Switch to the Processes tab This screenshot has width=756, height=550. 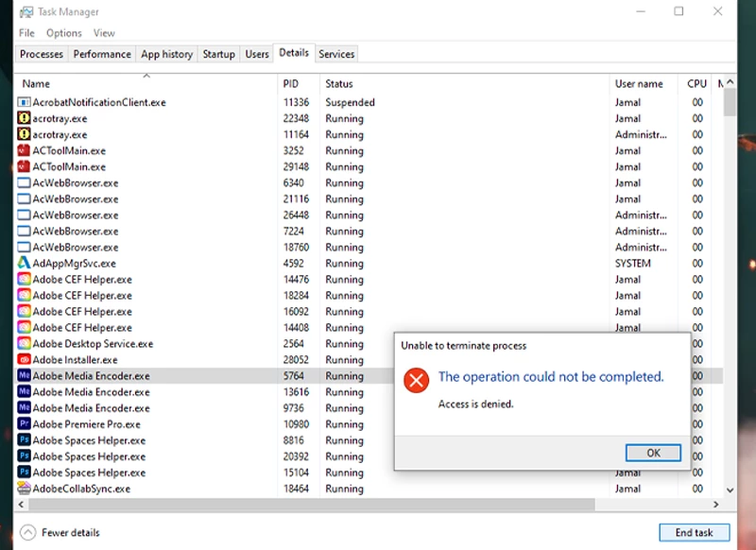(x=42, y=54)
